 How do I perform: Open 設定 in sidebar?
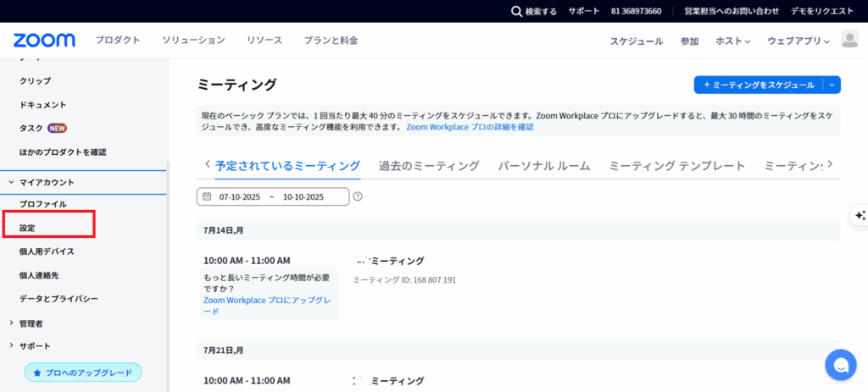click(x=27, y=227)
